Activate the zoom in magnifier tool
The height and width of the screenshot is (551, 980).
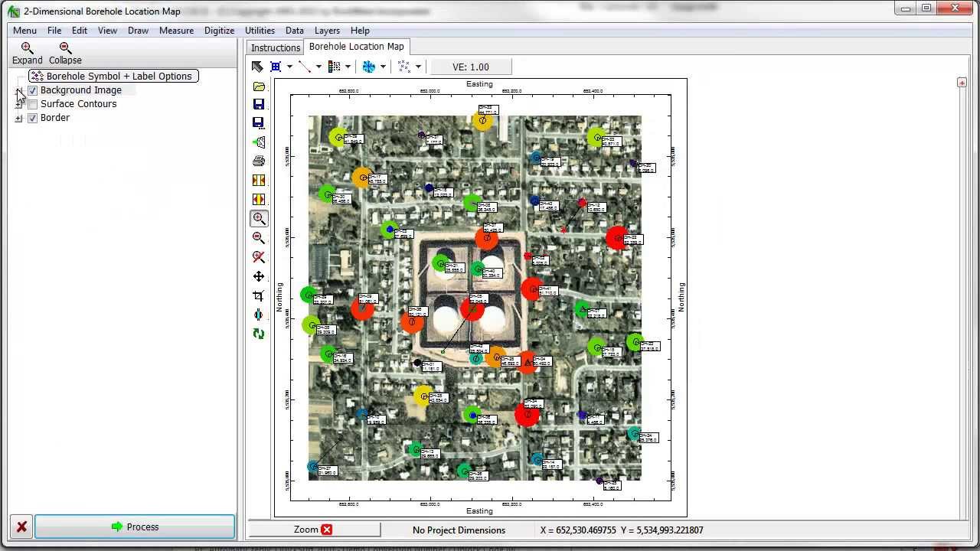pyautogui.click(x=259, y=219)
